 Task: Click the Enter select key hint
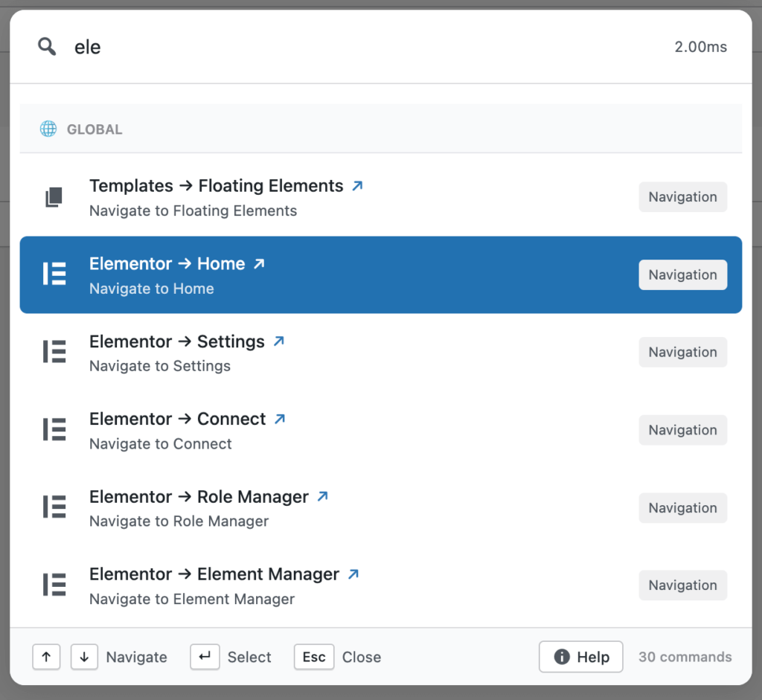pyautogui.click(x=205, y=657)
